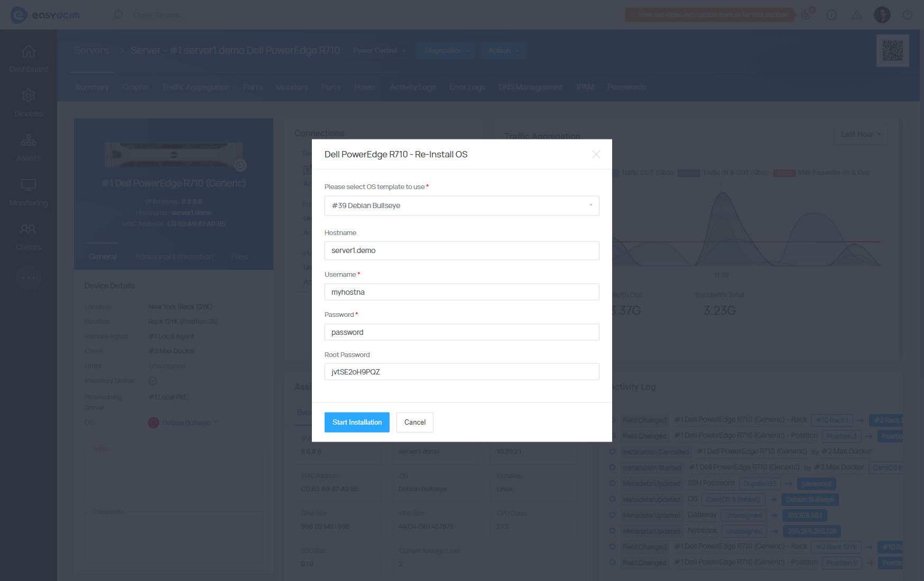Open the video instruction manual banner

pos(709,15)
